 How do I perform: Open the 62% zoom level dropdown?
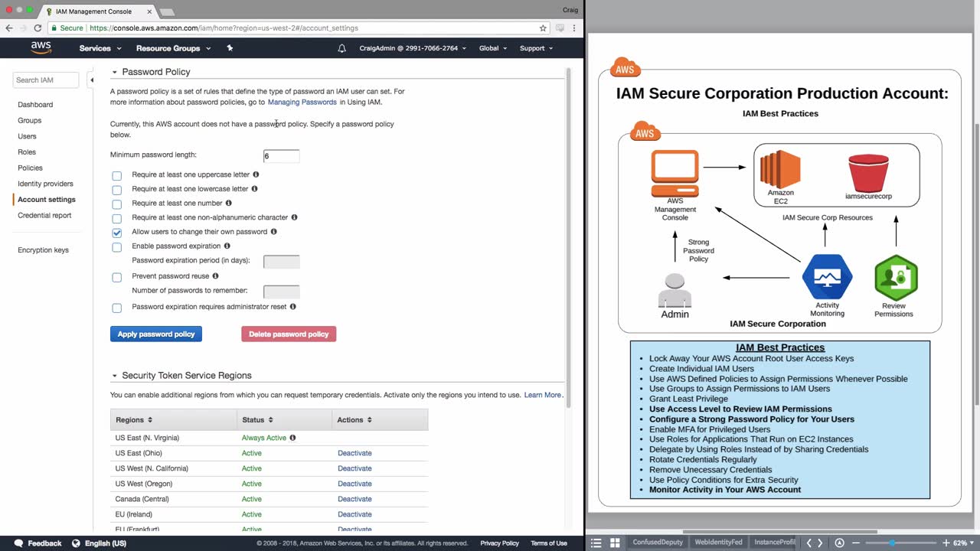(963, 543)
